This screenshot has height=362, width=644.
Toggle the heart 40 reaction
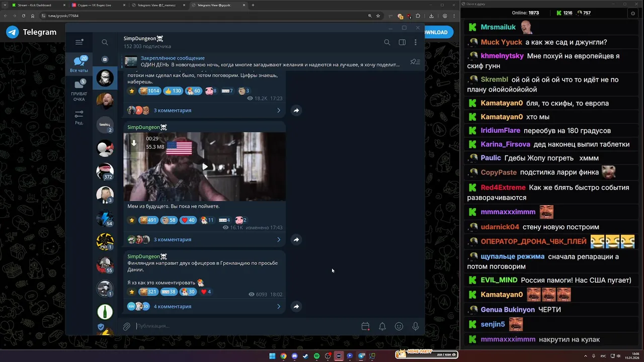188,220
